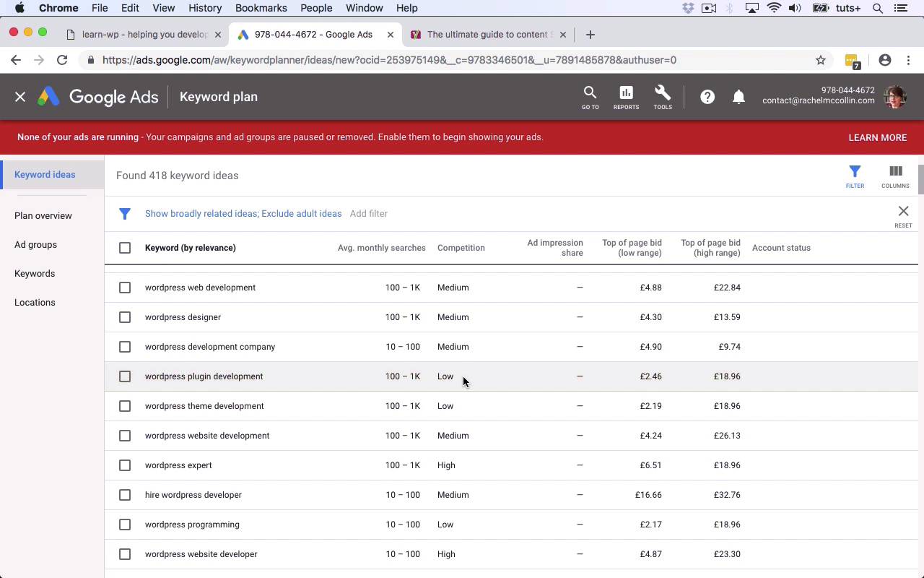924x578 pixels.
Task: Open the Columns chooser
Action: point(895,176)
